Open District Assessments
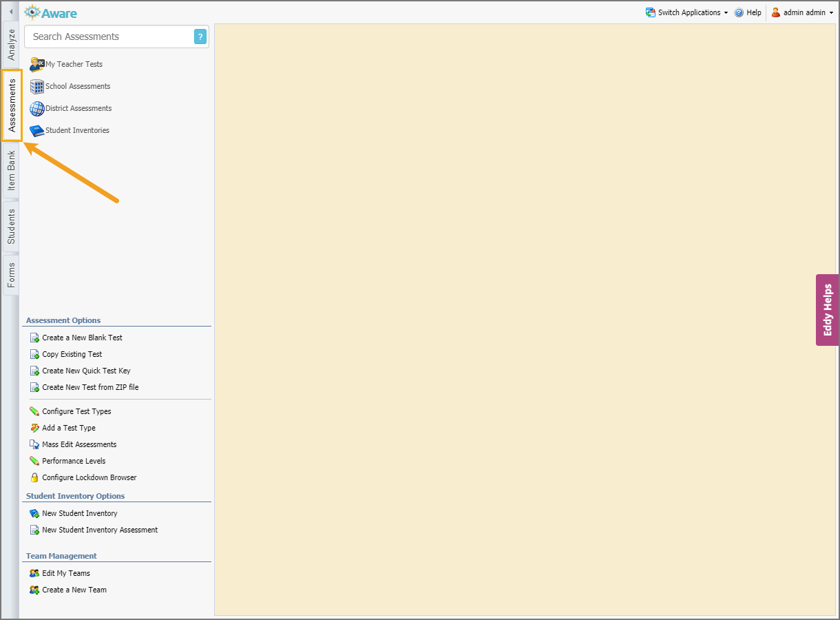 click(x=78, y=108)
